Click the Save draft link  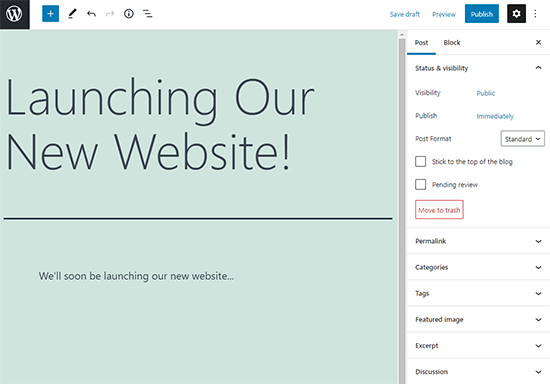tap(404, 14)
